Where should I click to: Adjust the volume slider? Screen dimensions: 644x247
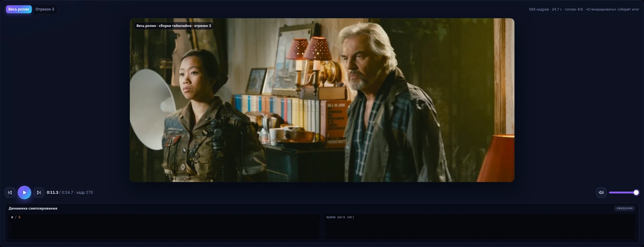(624, 193)
